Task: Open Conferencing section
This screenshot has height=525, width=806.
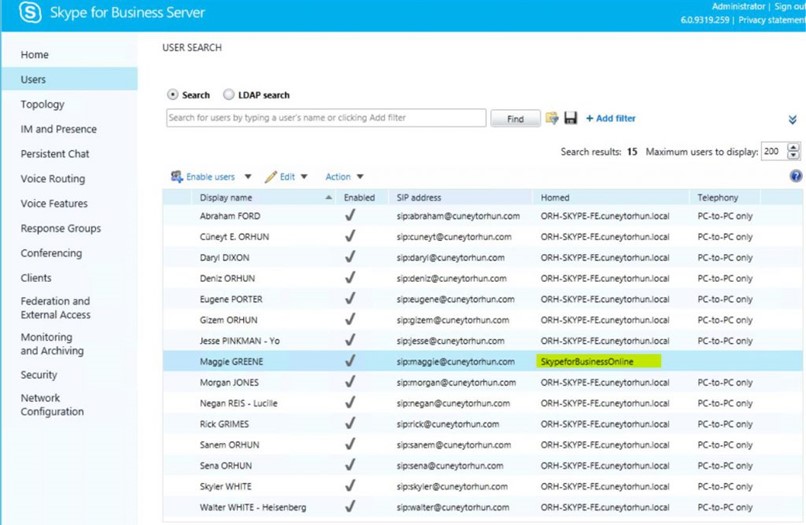Action: point(51,253)
